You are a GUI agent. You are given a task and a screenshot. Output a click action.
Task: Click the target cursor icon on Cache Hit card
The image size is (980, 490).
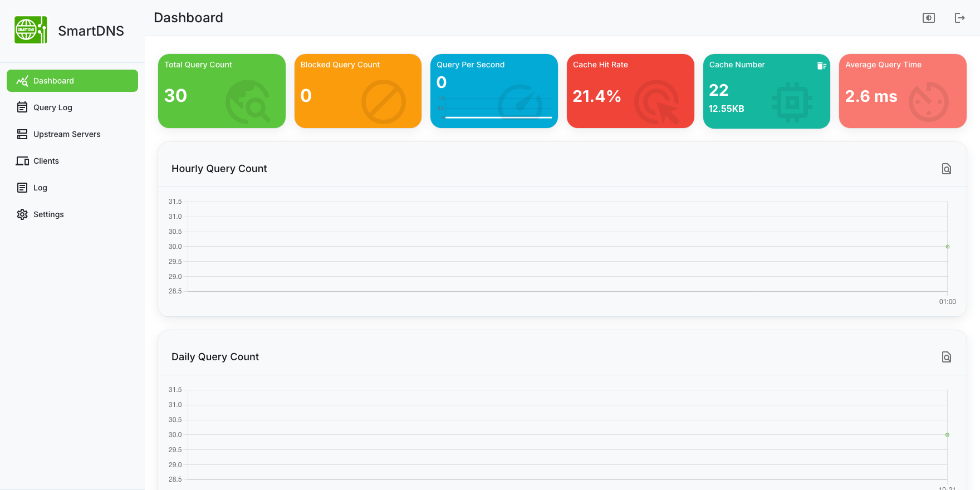(657, 102)
